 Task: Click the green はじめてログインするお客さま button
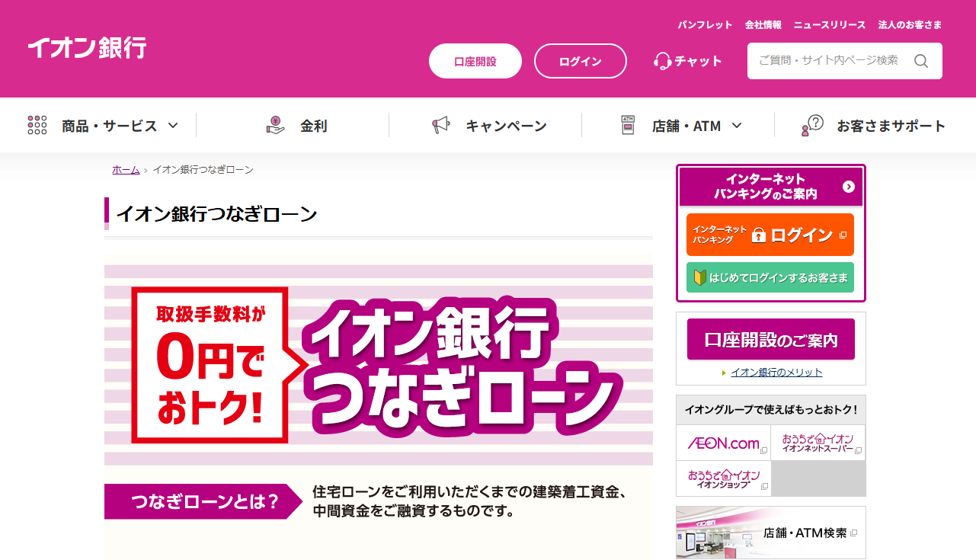click(770, 277)
